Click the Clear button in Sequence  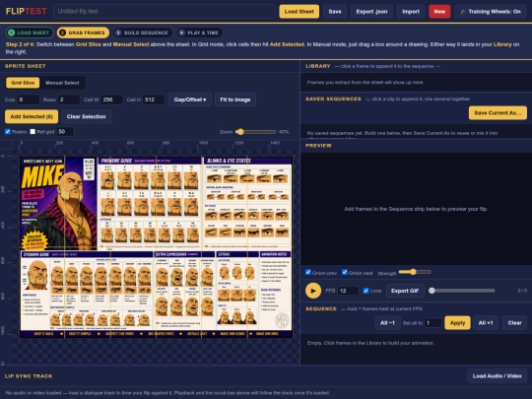514,323
